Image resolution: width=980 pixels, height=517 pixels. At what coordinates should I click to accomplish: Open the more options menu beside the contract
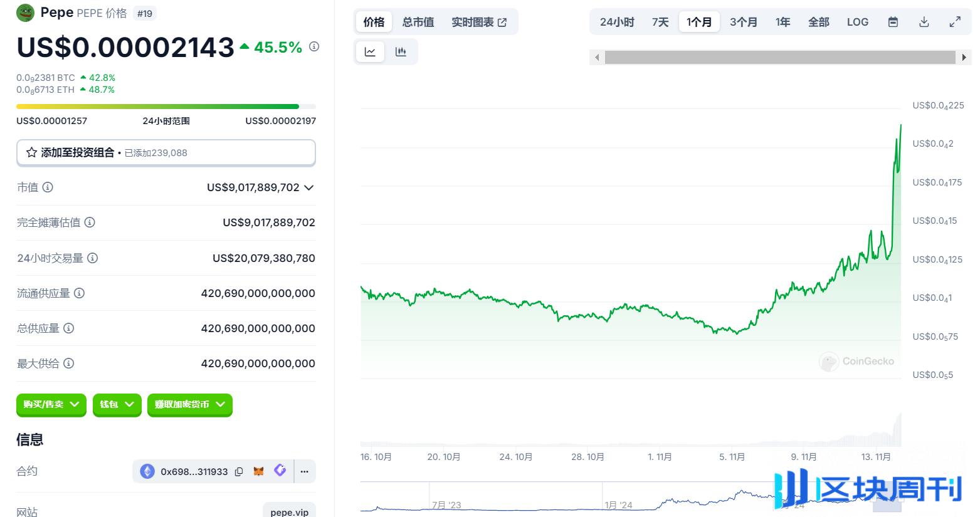tap(305, 471)
